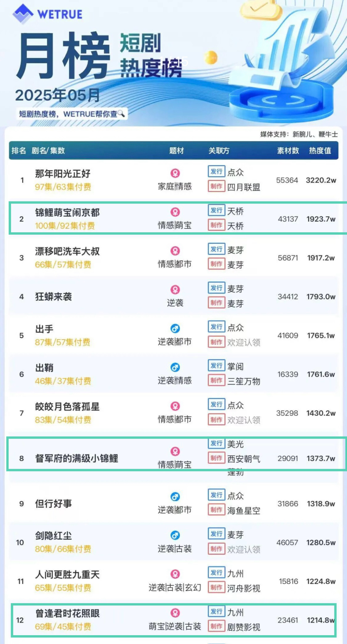Open drama title 漂移吧洗车大叔
The height and width of the screenshot is (644, 347).
(67, 251)
